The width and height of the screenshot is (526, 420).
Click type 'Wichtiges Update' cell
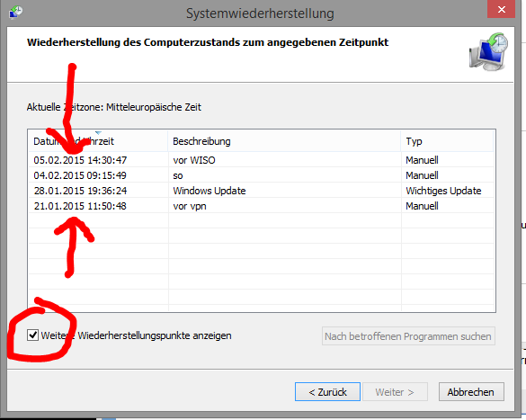point(443,191)
